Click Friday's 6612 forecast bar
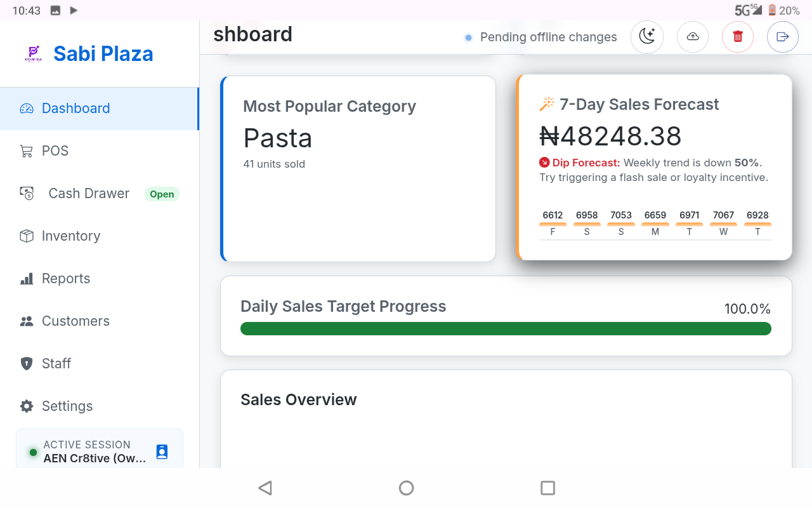 (x=553, y=224)
